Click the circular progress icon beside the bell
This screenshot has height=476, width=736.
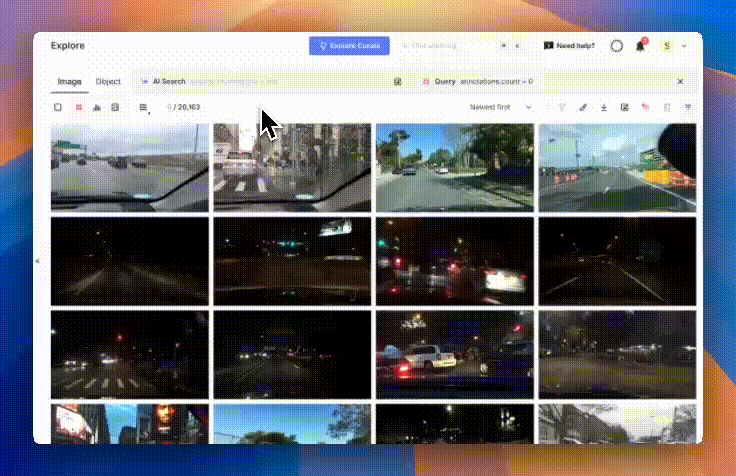coord(617,46)
